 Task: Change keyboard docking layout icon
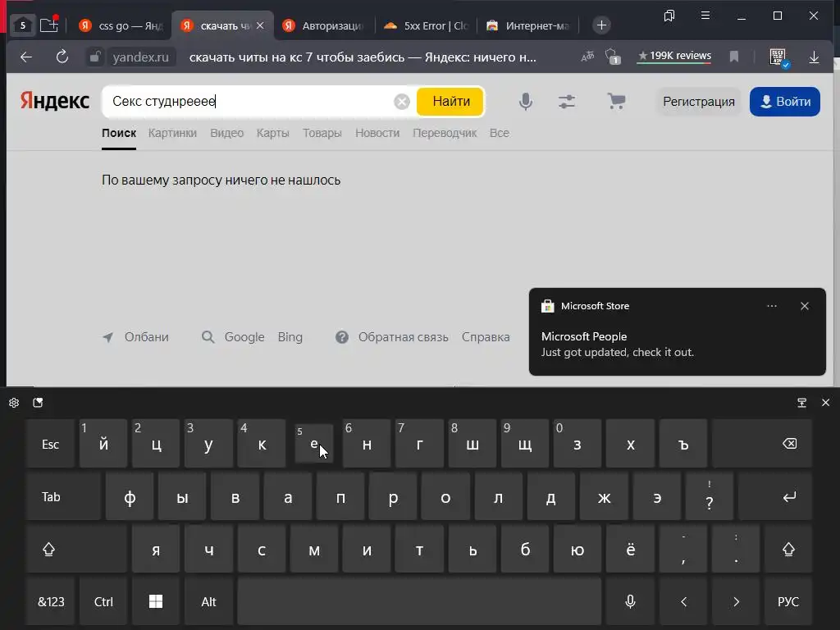pyautogui.click(x=802, y=403)
